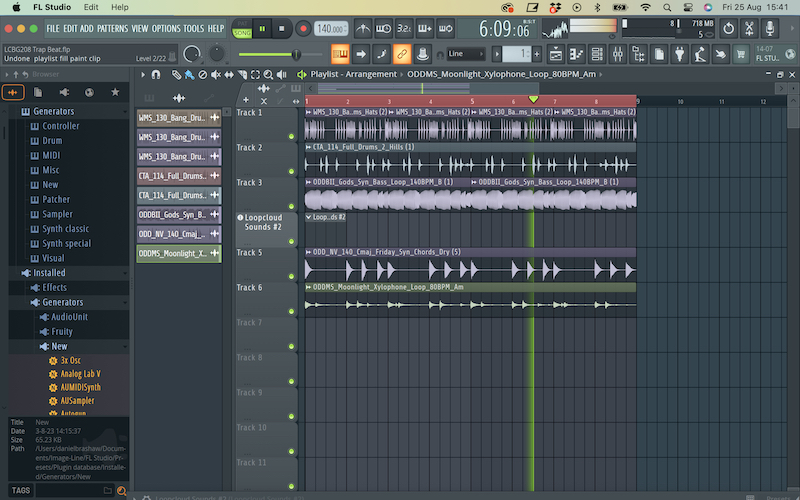Toggle Song mode button
The image size is (800, 500).
pos(242,33)
